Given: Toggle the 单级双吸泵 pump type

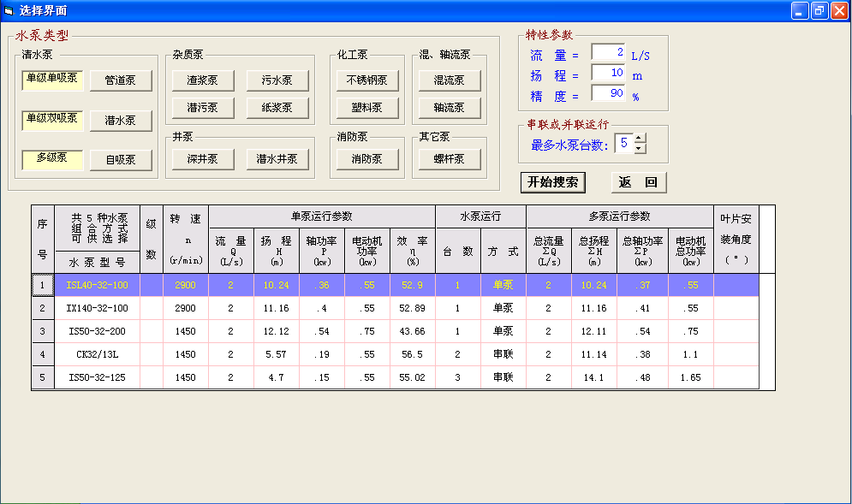Looking at the screenshot, I should pos(52,121).
